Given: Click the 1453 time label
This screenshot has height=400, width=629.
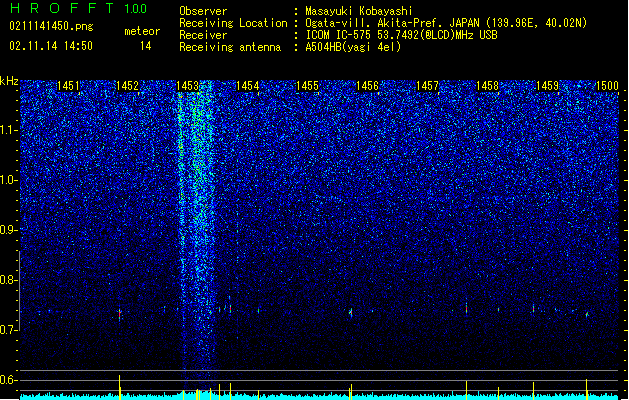Looking at the screenshot, I should pyautogui.click(x=187, y=86).
